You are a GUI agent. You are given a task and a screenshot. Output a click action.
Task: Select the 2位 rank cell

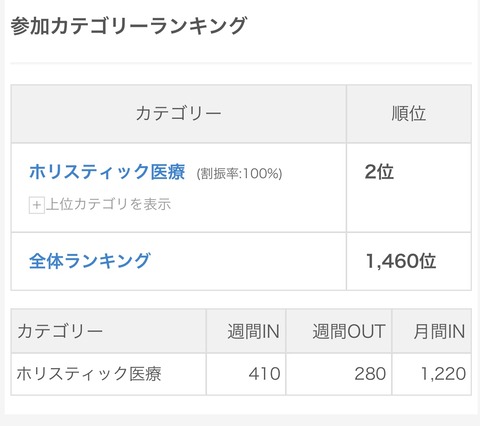[409, 188]
